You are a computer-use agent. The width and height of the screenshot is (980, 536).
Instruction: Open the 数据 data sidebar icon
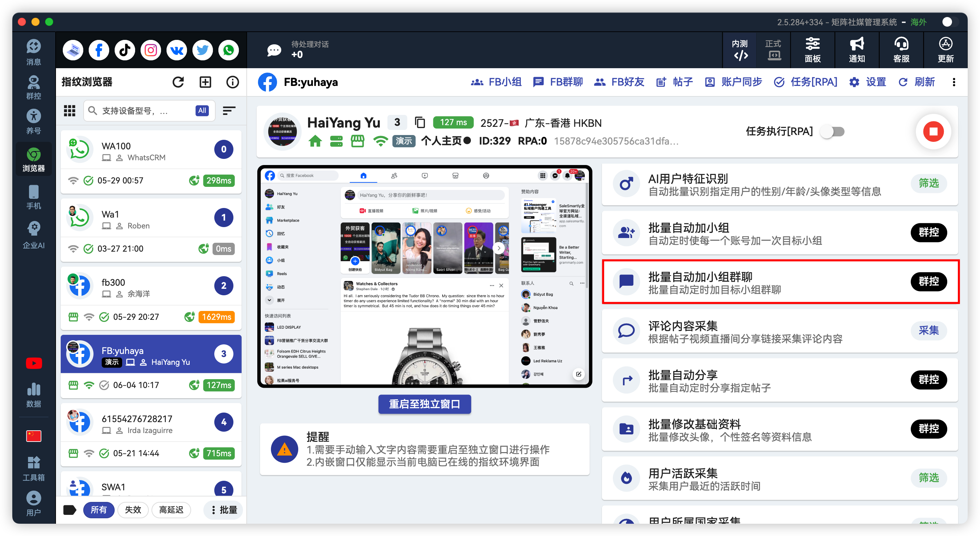pos(33,394)
